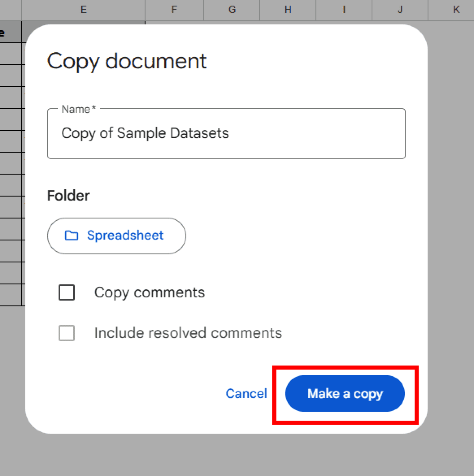The image size is (474, 476).
Task: Select column E header
Action: (x=83, y=10)
